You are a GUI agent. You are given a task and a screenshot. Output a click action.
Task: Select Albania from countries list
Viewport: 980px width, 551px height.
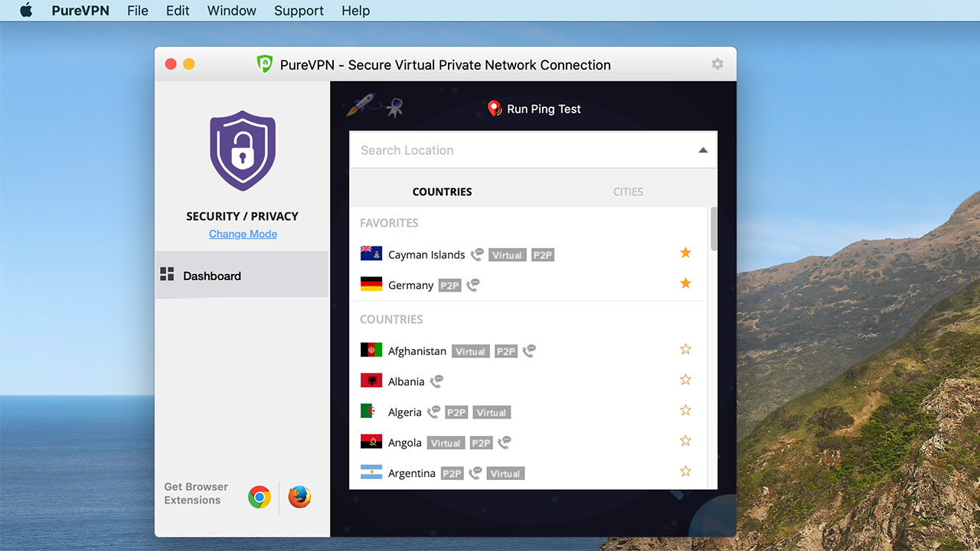(406, 382)
